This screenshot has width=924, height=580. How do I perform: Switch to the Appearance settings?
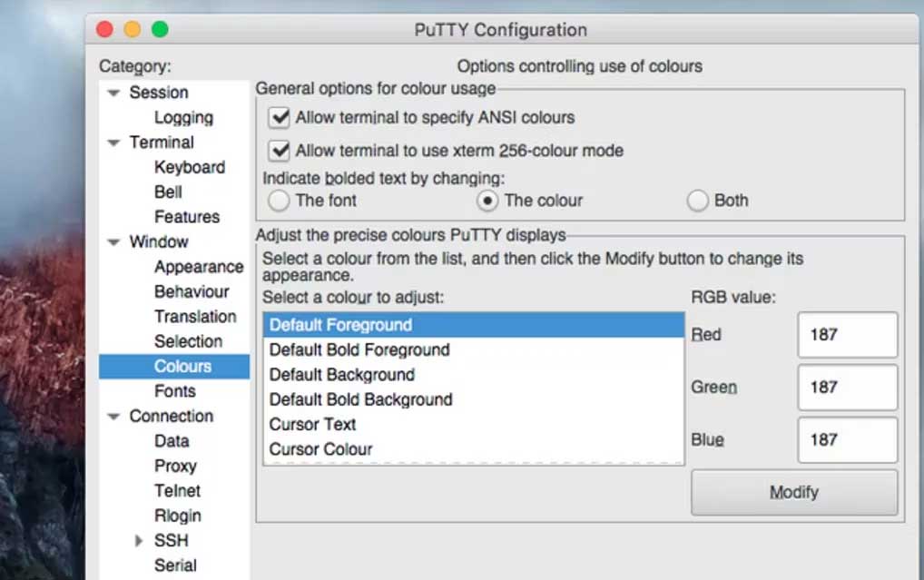click(x=200, y=267)
